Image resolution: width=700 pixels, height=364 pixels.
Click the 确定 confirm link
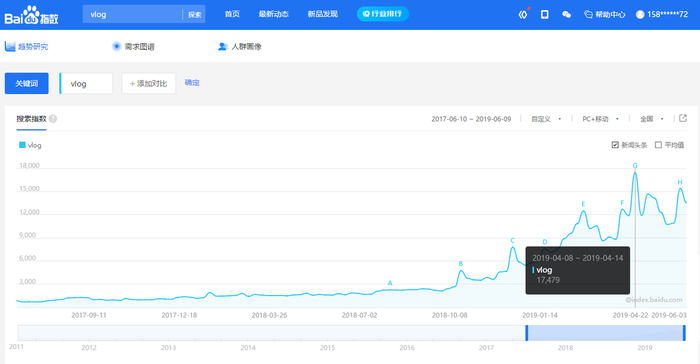point(192,83)
